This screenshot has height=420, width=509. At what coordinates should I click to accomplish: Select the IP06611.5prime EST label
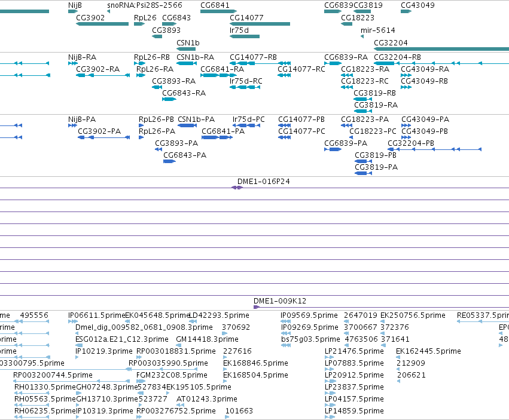[x=96, y=315]
